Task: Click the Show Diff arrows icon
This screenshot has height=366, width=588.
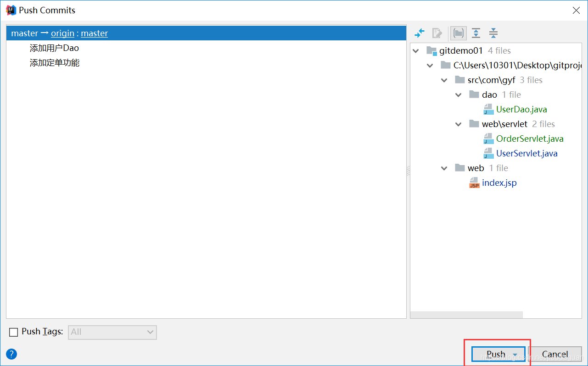Action: [x=420, y=33]
